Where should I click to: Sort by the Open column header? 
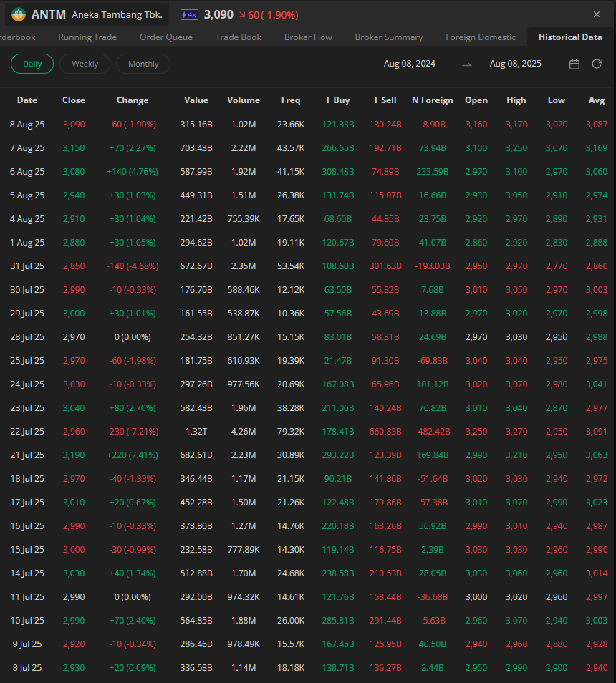click(x=476, y=100)
